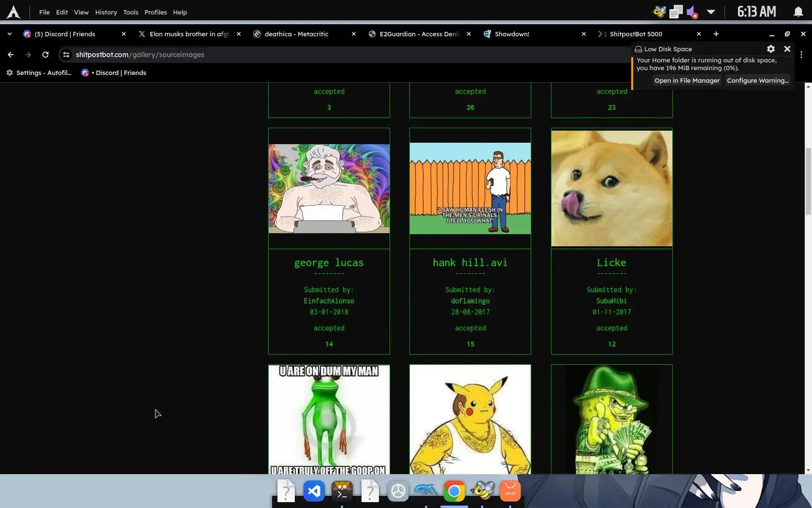This screenshot has width=812, height=508.
Task: Open a new browser tab
Action: coord(716,34)
